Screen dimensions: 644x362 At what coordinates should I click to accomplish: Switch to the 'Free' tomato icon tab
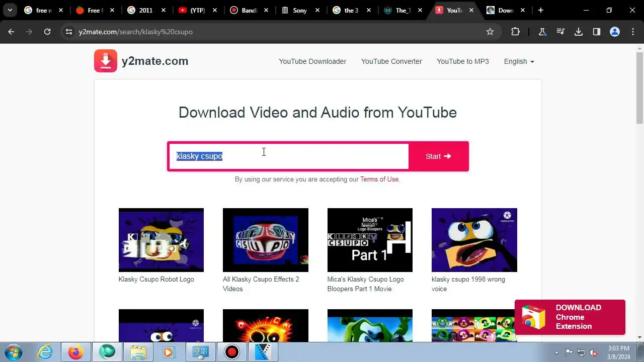click(94, 10)
